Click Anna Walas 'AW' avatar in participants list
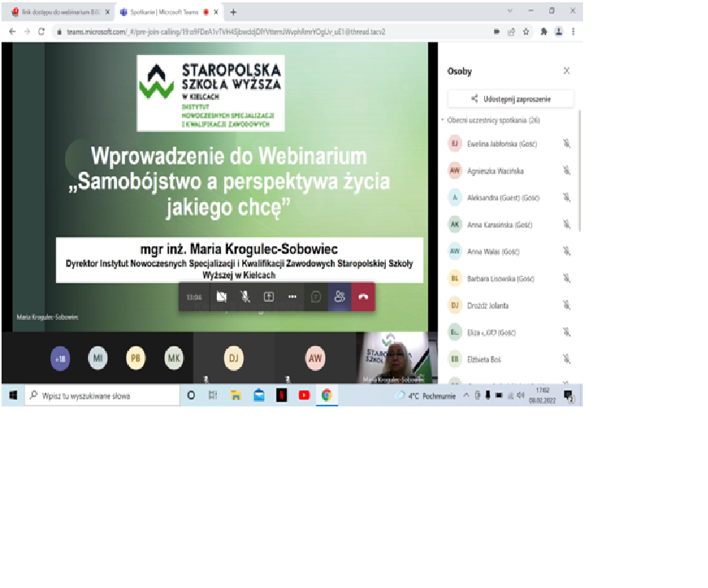708x588 pixels. tap(455, 251)
